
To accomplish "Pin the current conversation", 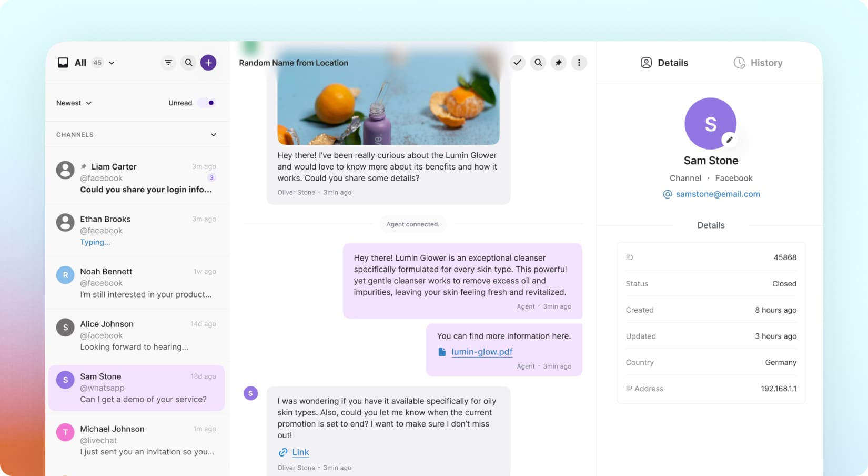I will [559, 63].
